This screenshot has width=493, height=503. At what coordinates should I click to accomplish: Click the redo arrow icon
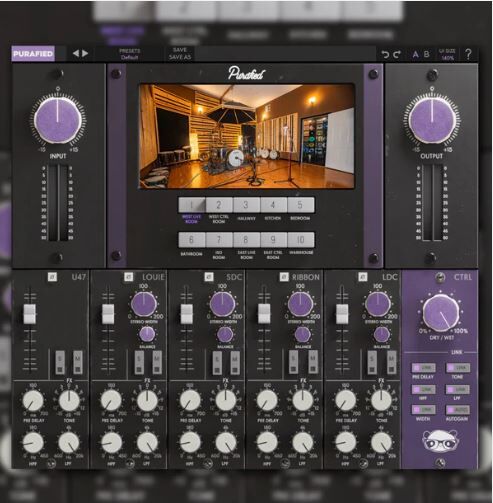coord(397,55)
